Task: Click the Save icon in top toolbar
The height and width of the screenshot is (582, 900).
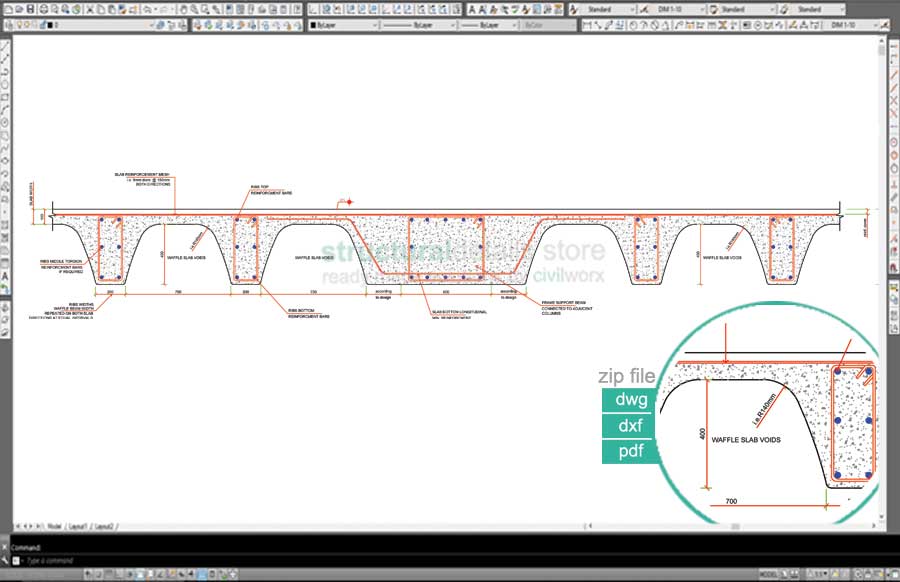Action: click(x=31, y=9)
